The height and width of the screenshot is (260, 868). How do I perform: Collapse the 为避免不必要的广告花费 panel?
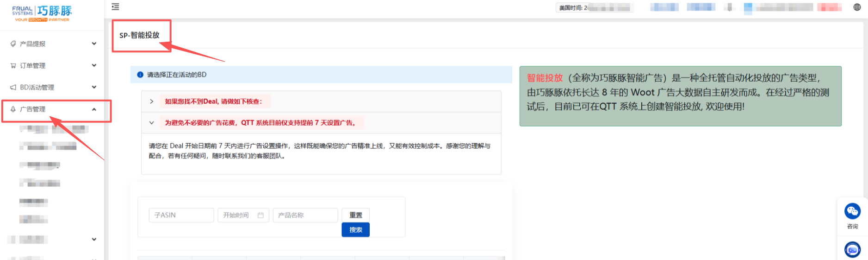[151, 123]
